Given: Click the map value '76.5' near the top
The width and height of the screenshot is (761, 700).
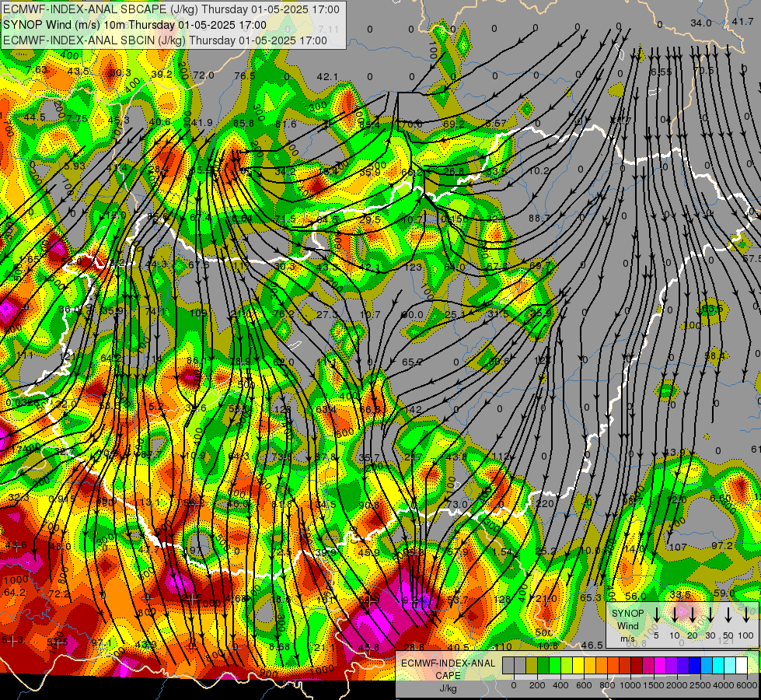Looking at the screenshot, I should (x=245, y=75).
